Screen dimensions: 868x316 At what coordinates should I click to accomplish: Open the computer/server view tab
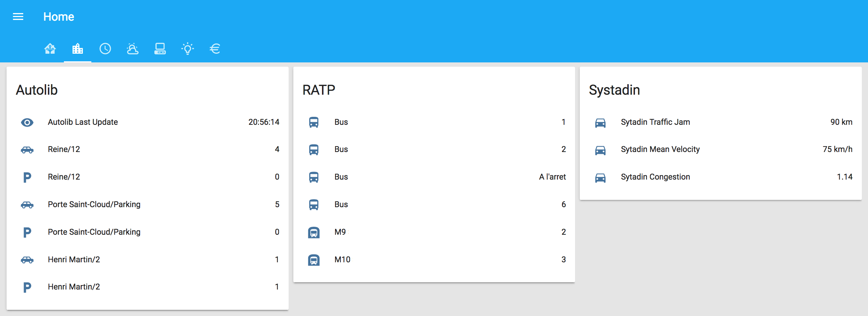160,49
